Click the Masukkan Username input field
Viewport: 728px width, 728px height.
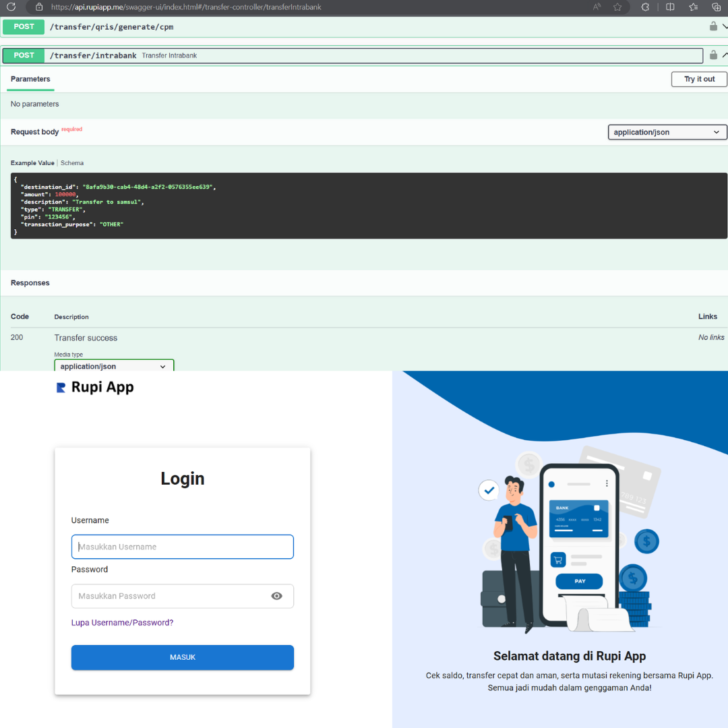pyautogui.click(x=182, y=547)
